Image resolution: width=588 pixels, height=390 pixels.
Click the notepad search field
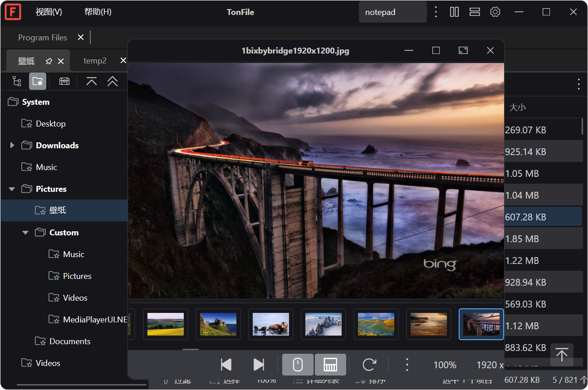click(x=392, y=12)
